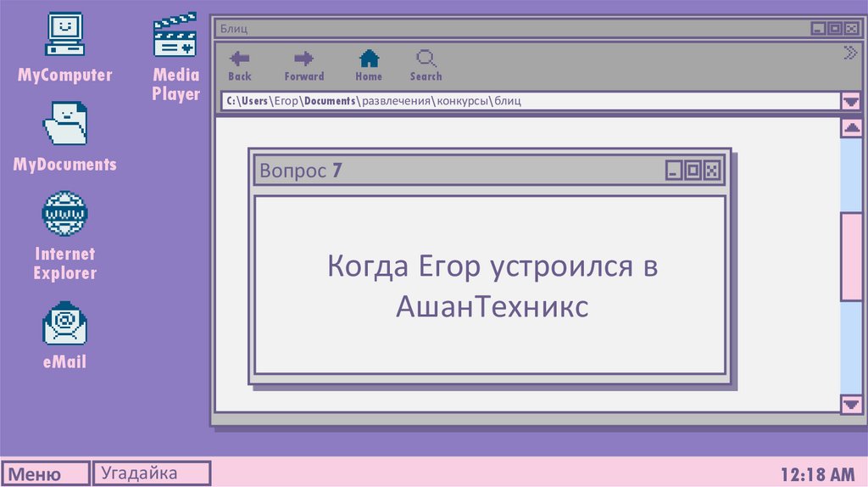The height and width of the screenshot is (487, 868).
Task: Click the scrollbar down arrow
Action: tap(851, 404)
